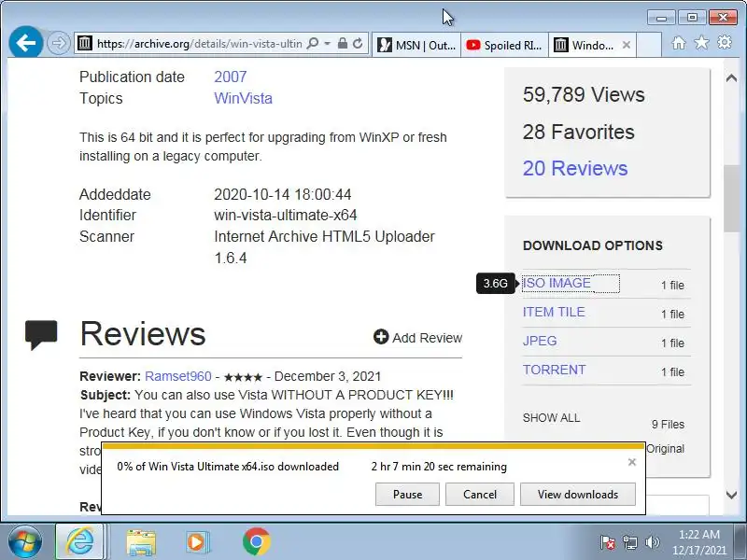The height and width of the screenshot is (560, 747).
Task: Dismiss the download notification bar
Action: (x=632, y=462)
